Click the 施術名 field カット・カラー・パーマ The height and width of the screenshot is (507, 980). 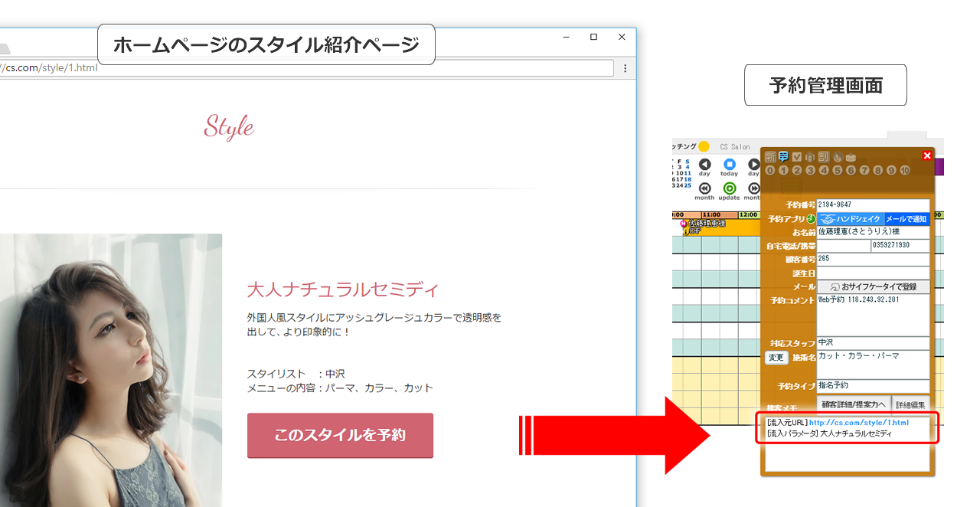pos(873,365)
